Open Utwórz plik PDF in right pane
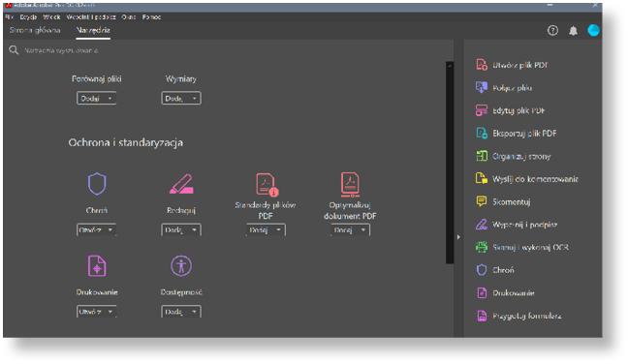628x364 pixels. pos(512,65)
